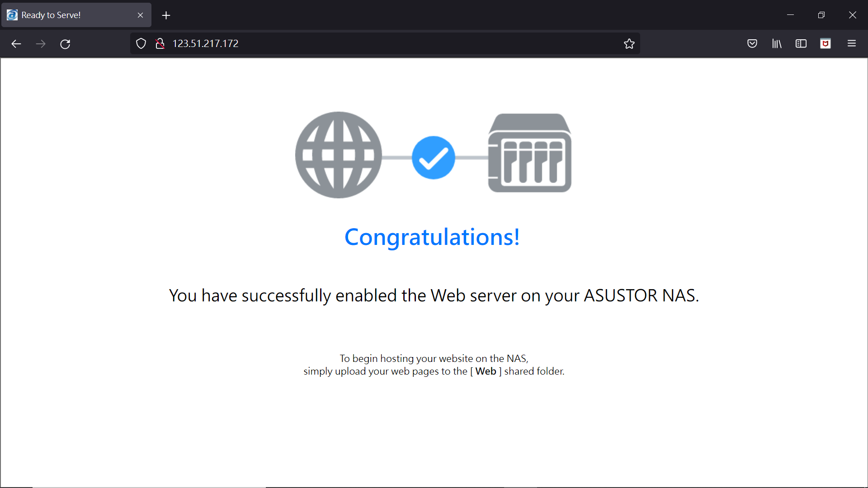Viewport: 868px width, 488px height.
Task: Close the Ready to Serve! tab
Action: coord(140,15)
